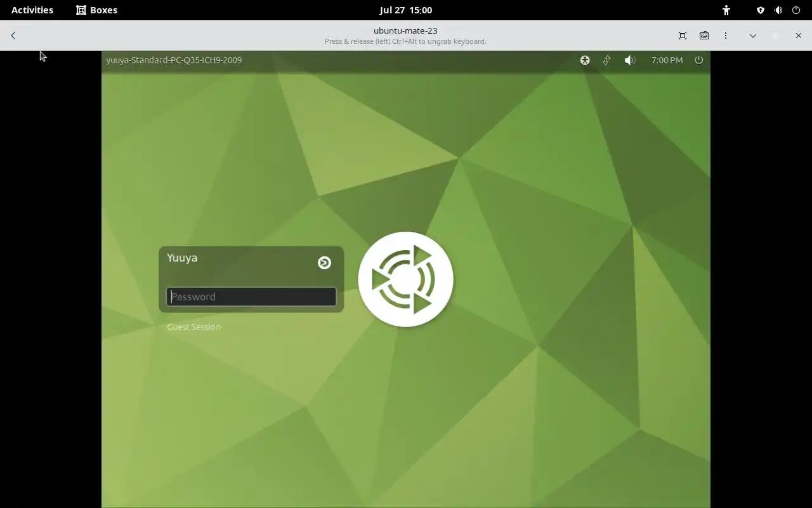Open the session selector icon next to Yuuya
Screen dimensions: 812x508
[324, 263]
